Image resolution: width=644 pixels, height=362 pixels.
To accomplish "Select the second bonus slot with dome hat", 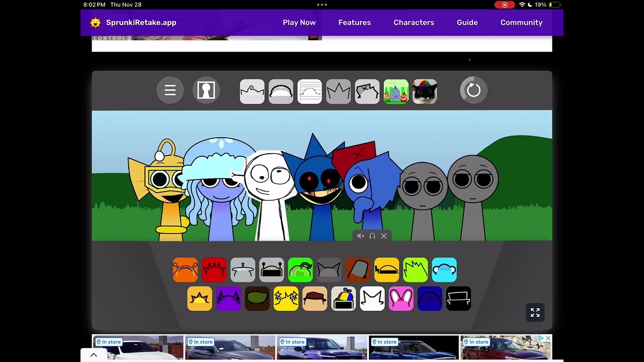I will pyautogui.click(x=281, y=92).
